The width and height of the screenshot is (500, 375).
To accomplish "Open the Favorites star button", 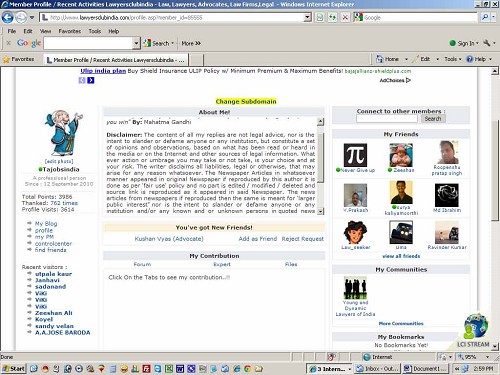I will click(19, 59).
